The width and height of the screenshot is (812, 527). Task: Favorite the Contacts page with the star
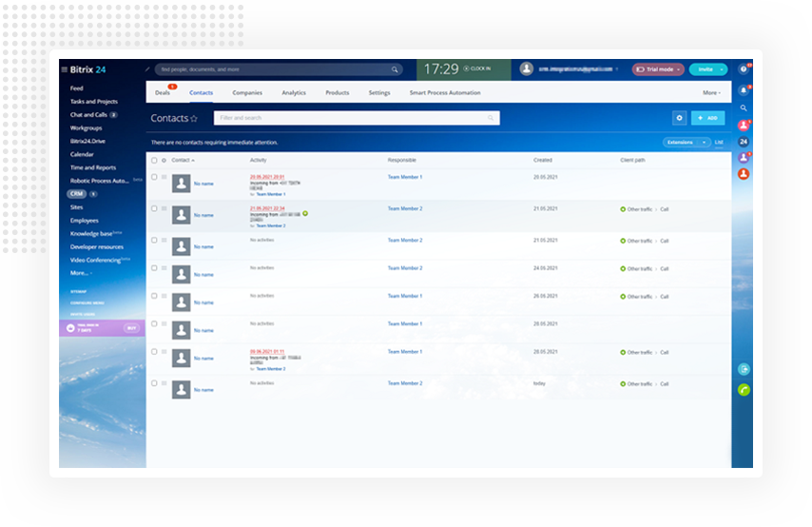pyautogui.click(x=194, y=119)
